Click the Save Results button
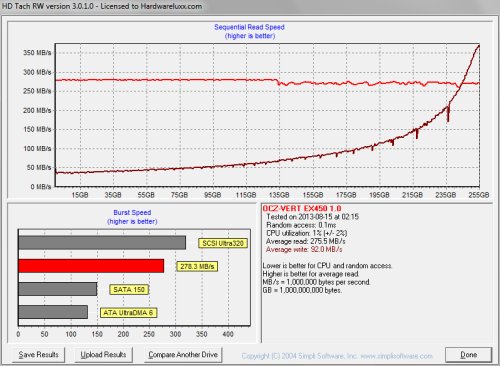Screen dimensions: 500x366 point(38,355)
